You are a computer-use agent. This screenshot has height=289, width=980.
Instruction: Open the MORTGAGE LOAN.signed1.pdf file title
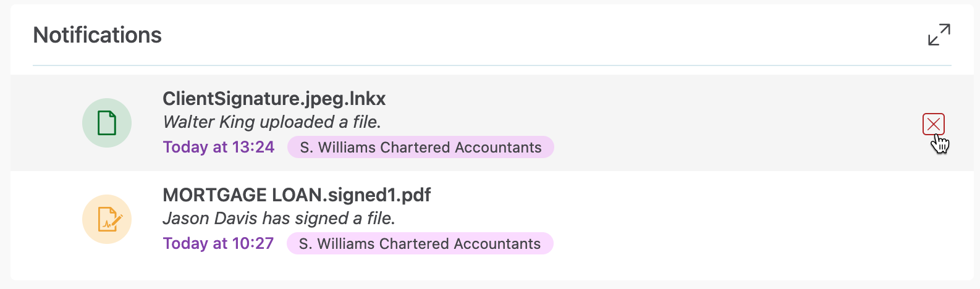[297, 195]
